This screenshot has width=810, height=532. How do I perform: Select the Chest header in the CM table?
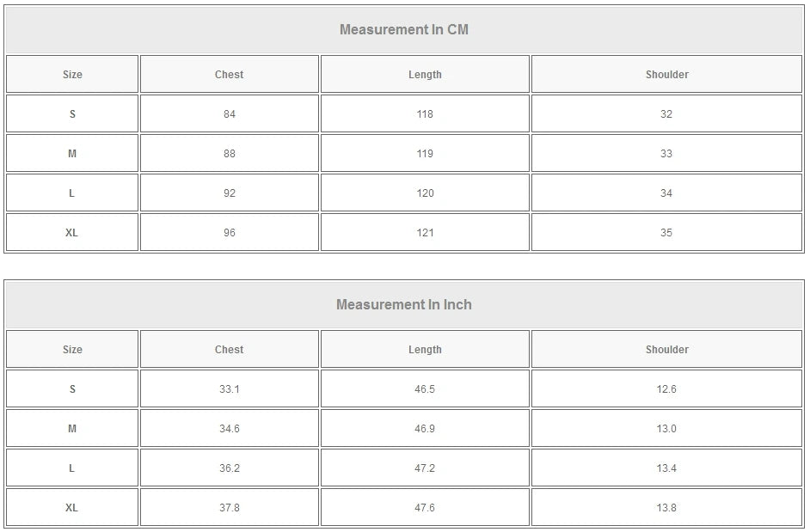pos(229,75)
